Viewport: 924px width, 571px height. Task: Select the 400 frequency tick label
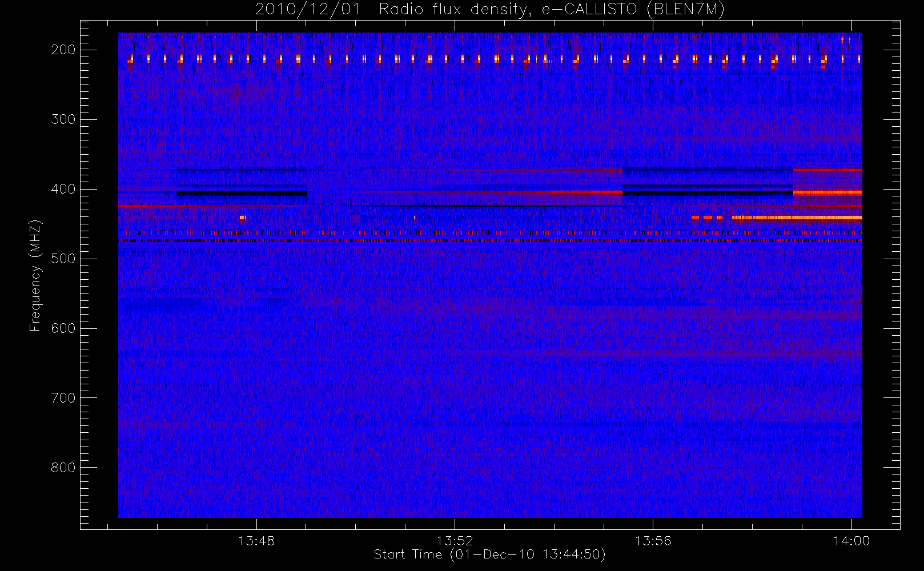[63, 189]
